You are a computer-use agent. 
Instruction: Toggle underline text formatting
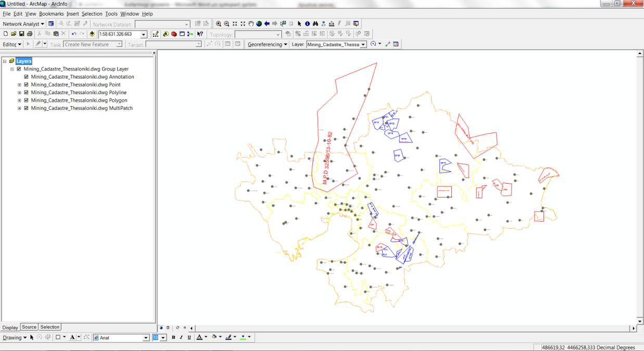[189, 337]
